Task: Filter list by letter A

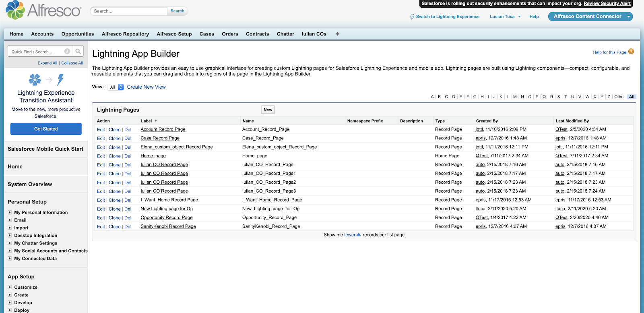Action: tap(432, 97)
